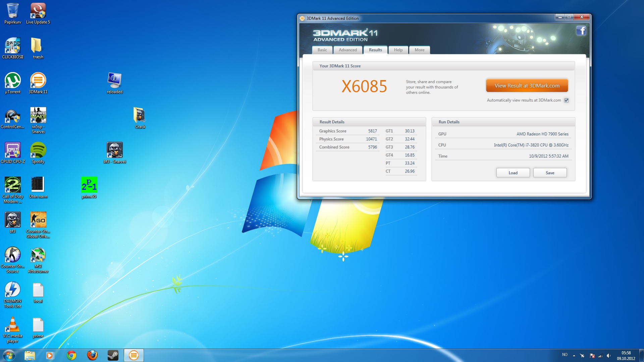Launch µTorrent from the desktop
Viewport: 644px width, 362px height.
pyautogui.click(x=12, y=83)
